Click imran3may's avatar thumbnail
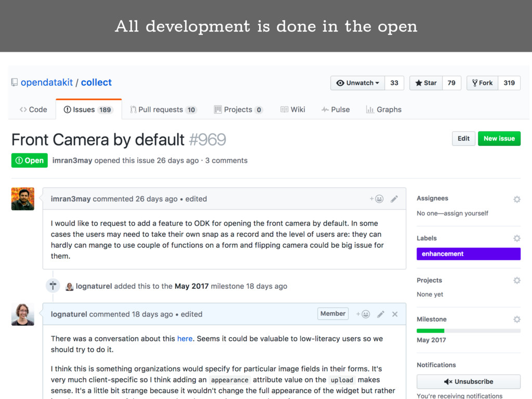 (x=23, y=199)
